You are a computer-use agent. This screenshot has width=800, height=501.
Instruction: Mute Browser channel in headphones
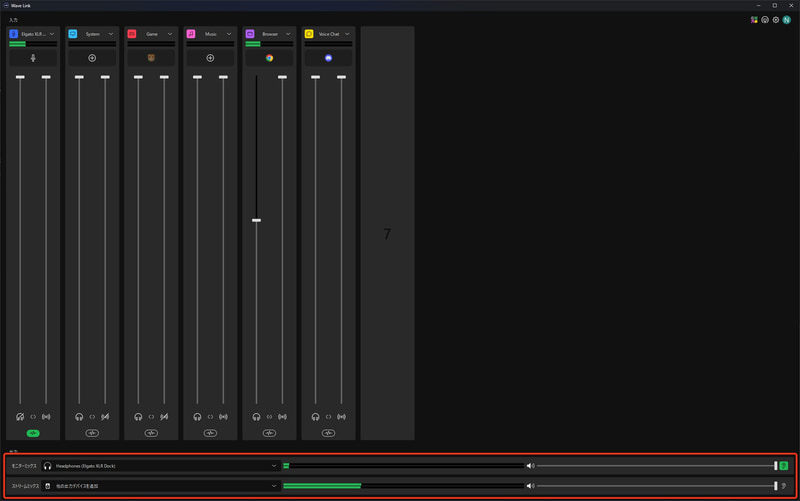pos(257,417)
